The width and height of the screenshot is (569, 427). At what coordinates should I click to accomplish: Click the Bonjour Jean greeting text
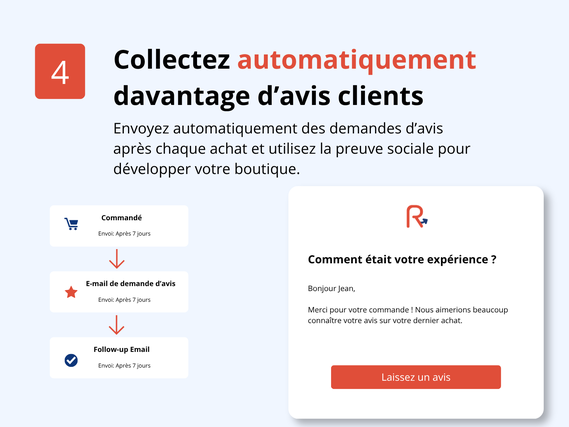click(331, 289)
